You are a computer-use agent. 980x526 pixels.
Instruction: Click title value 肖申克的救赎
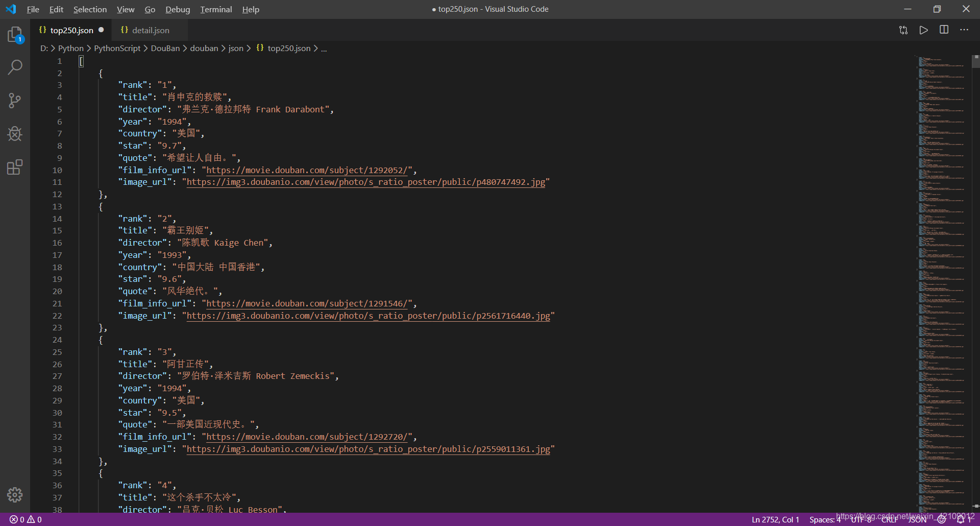(x=194, y=97)
